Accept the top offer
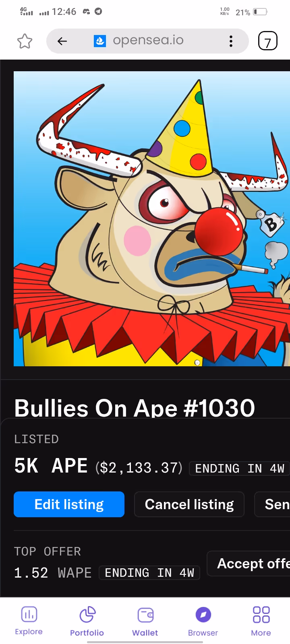Screen dimensions: 290x644 (249, 563)
